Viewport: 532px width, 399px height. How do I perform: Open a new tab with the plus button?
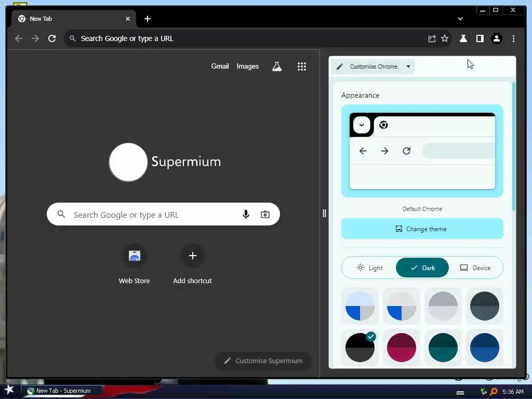tap(147, 19)
